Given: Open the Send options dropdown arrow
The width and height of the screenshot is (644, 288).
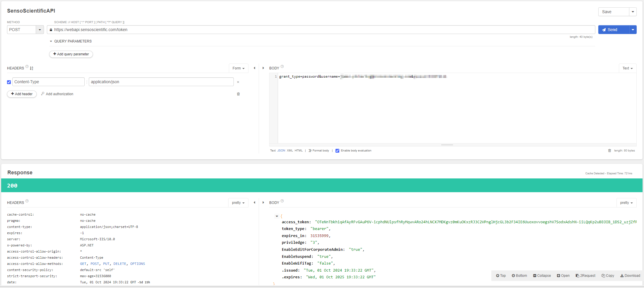Looking at the screenshot, I should [x=633, y=30].
